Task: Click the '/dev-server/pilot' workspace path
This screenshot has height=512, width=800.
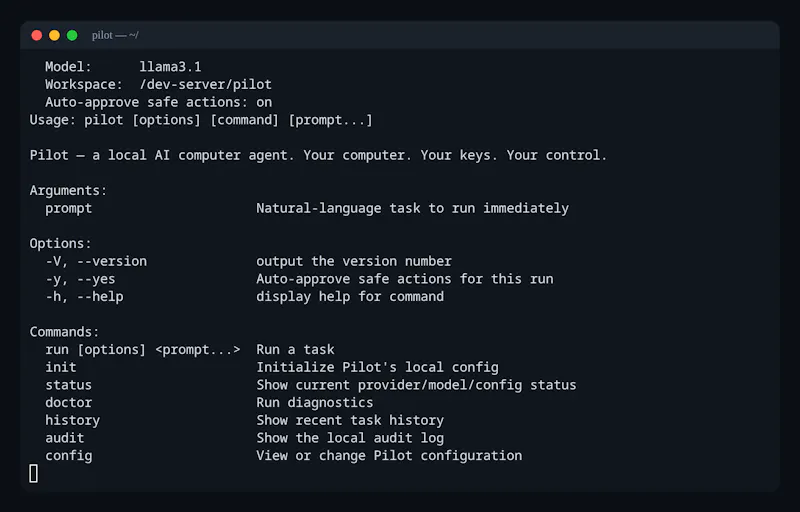Action: (206, 85)
